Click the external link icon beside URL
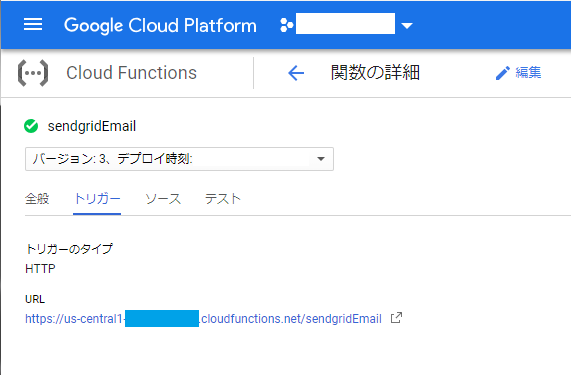The height and width of the screenshot is (375, 571). pyautogui.click(x=396, y=318)
